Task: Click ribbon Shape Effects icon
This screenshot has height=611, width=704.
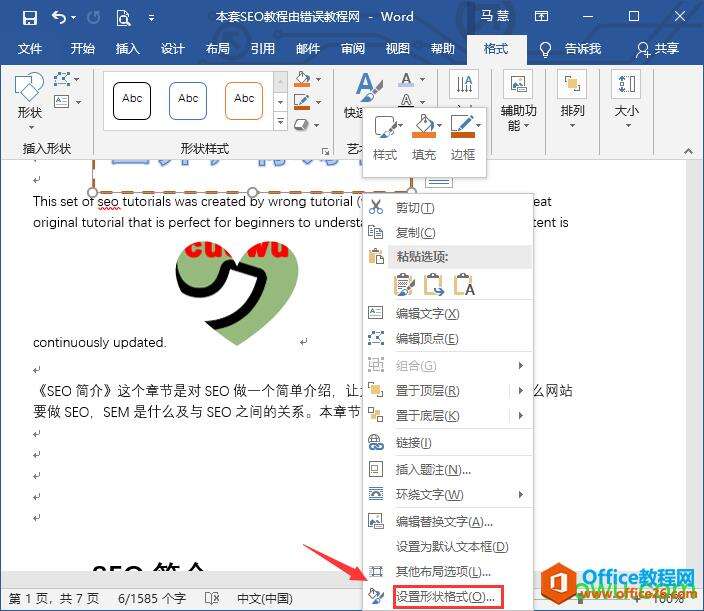Action: pyautogui.click(x=302, y=124)
